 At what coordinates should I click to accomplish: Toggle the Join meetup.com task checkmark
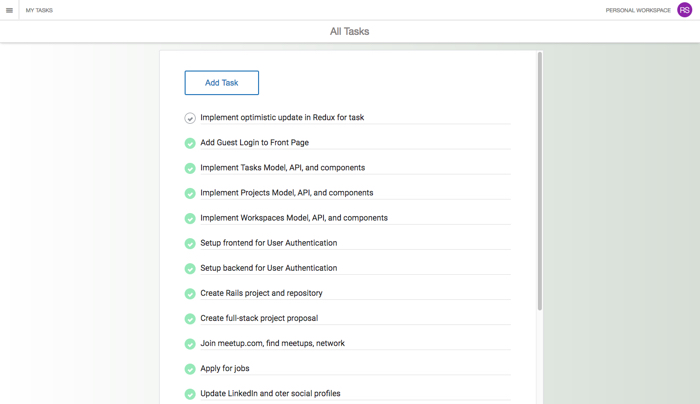pyautogui.click(x=190, y=344)
